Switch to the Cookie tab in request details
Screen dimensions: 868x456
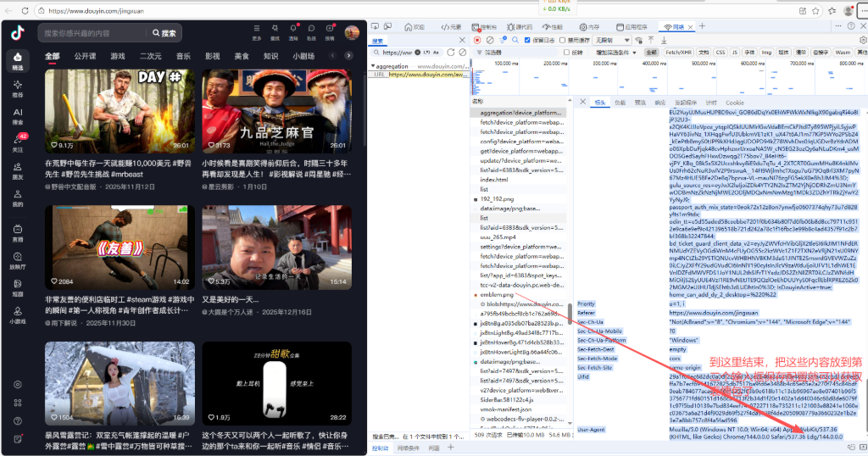(735, 103)
